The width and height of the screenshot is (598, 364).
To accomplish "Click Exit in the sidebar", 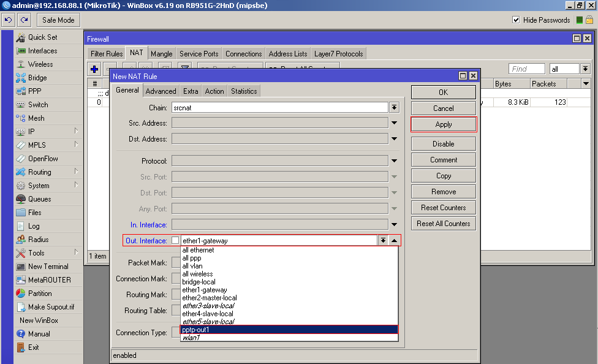I will (x=33, y=347).
